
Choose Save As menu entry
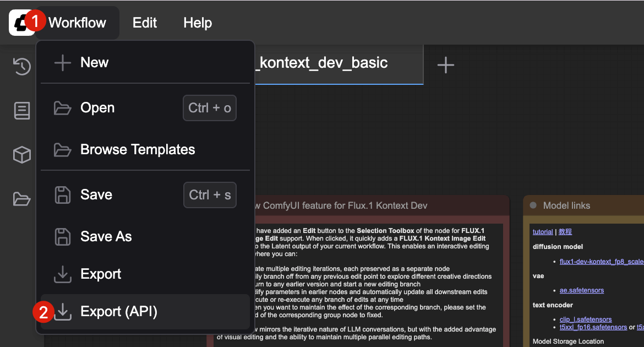[145, 236]
